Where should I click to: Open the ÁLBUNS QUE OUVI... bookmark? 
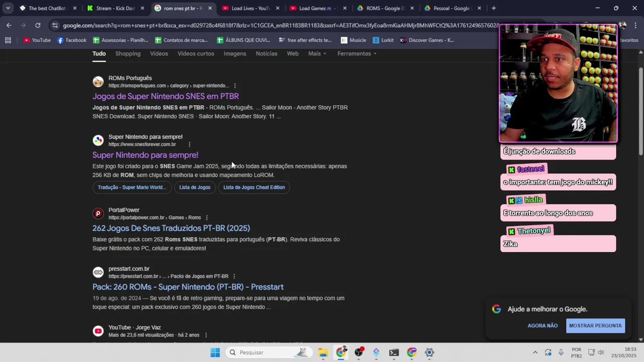(x=244, y=40)
